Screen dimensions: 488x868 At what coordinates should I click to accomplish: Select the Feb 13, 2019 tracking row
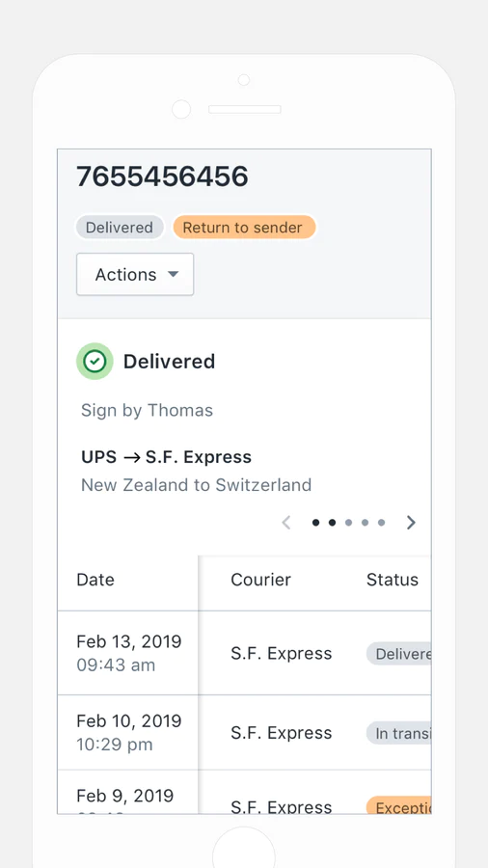[x=245, y=653]
